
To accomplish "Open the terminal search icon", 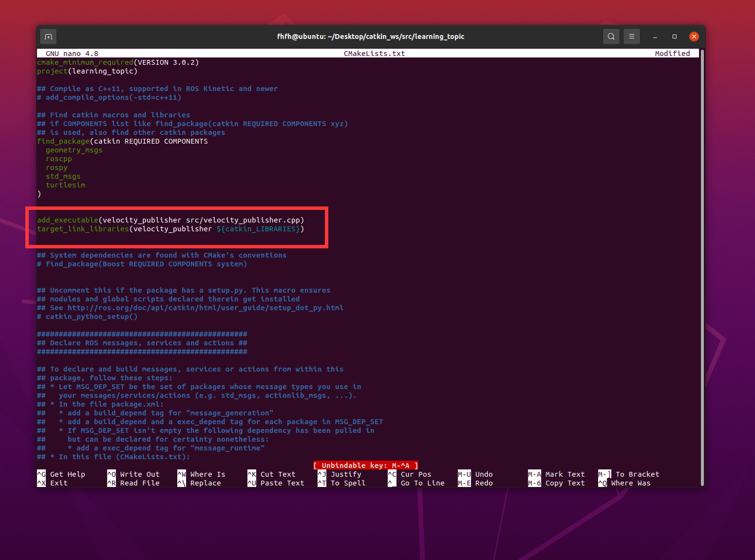I will [x=611, y=37].
